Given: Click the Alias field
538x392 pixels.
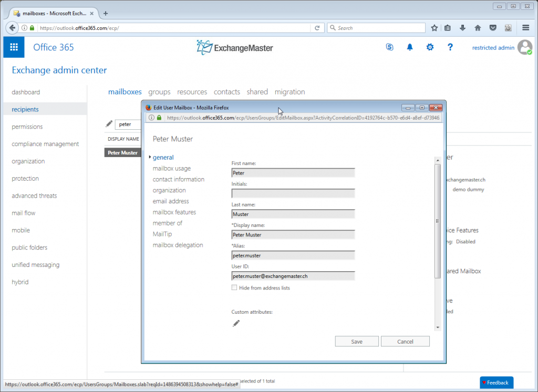Looking at the screenshot, I should [293, 255].
